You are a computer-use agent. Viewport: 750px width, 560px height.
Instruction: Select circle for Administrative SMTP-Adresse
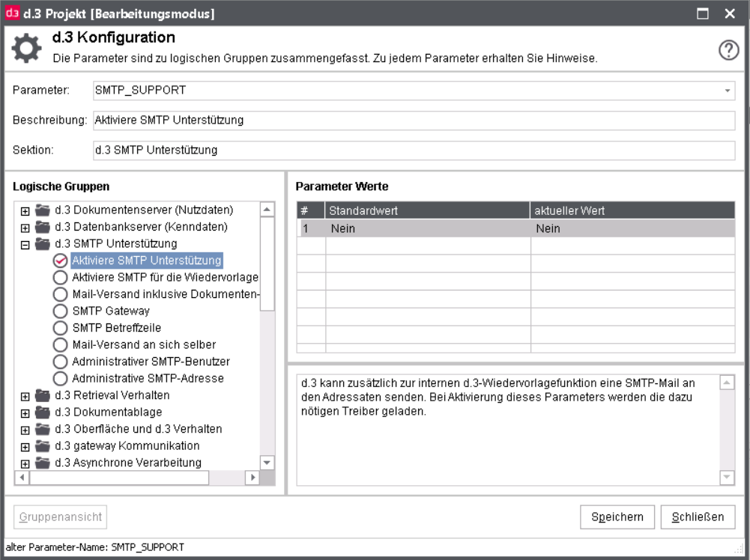[60, 378]
